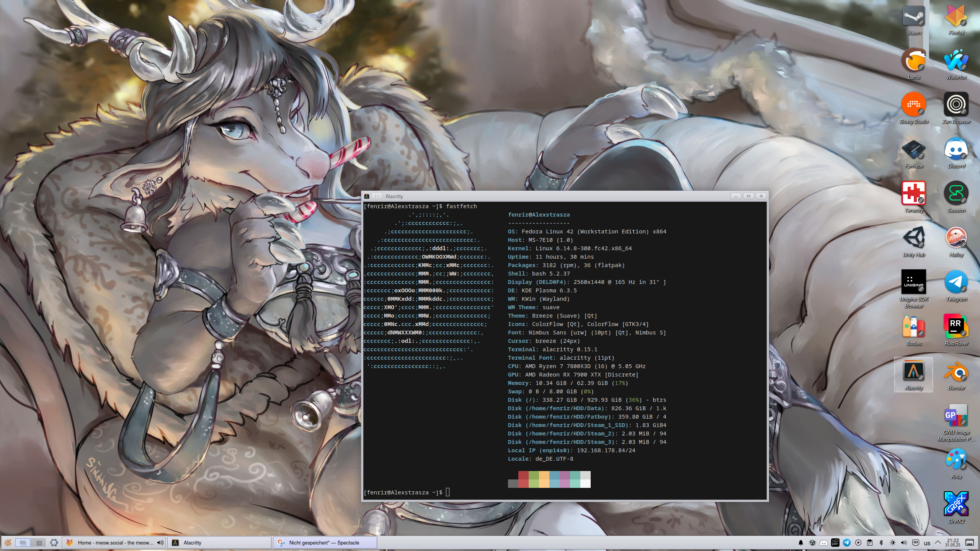980x551 pixels.
Task: Click 'AMD Radeon RX 7900 XTX' GPU line
Action: pos(573,375)
